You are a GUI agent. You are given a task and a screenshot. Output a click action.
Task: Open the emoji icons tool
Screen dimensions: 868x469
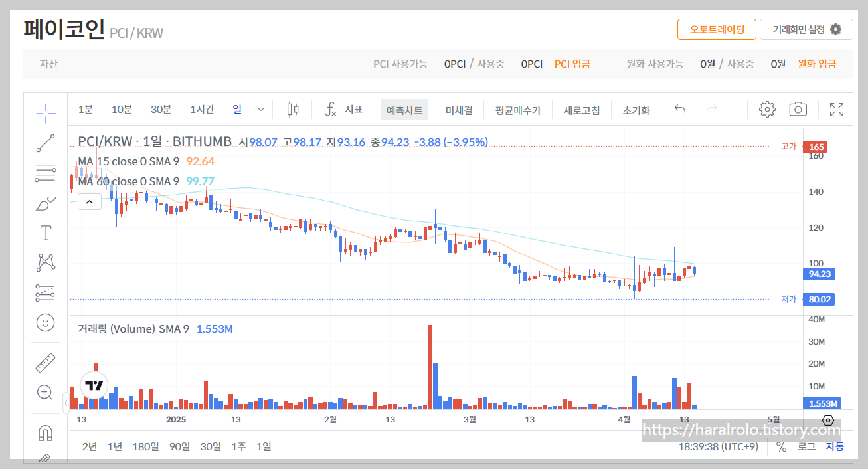coord(45,323)
